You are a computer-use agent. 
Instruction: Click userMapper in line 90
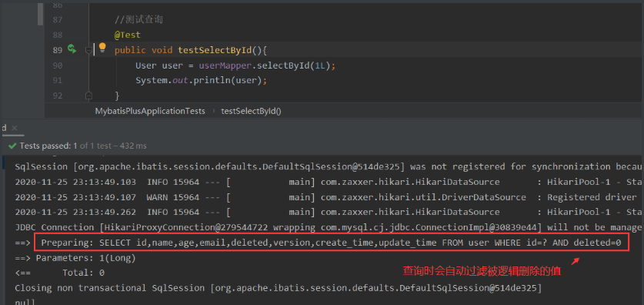225,65
